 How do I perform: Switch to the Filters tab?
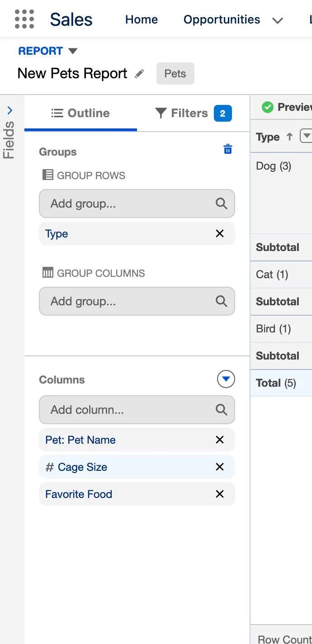193,113
